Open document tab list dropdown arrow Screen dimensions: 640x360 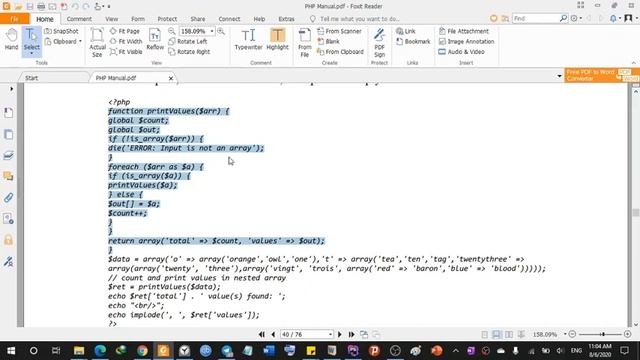[559, 76]
